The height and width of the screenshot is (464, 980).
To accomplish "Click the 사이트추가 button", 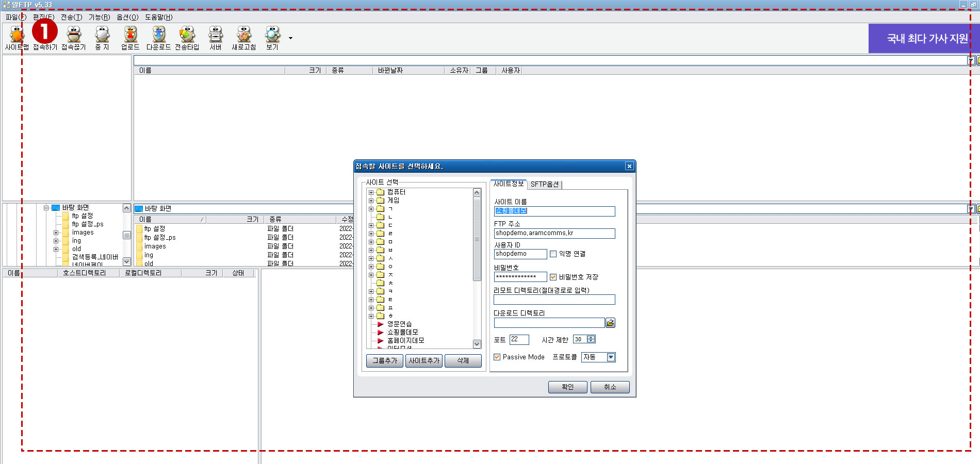I will 424,361.
